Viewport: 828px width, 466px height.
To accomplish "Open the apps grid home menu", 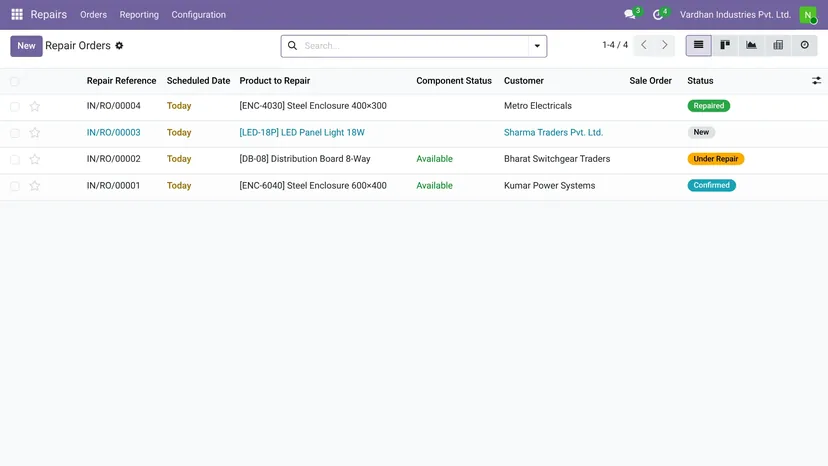I will click(x=17, y=14).
